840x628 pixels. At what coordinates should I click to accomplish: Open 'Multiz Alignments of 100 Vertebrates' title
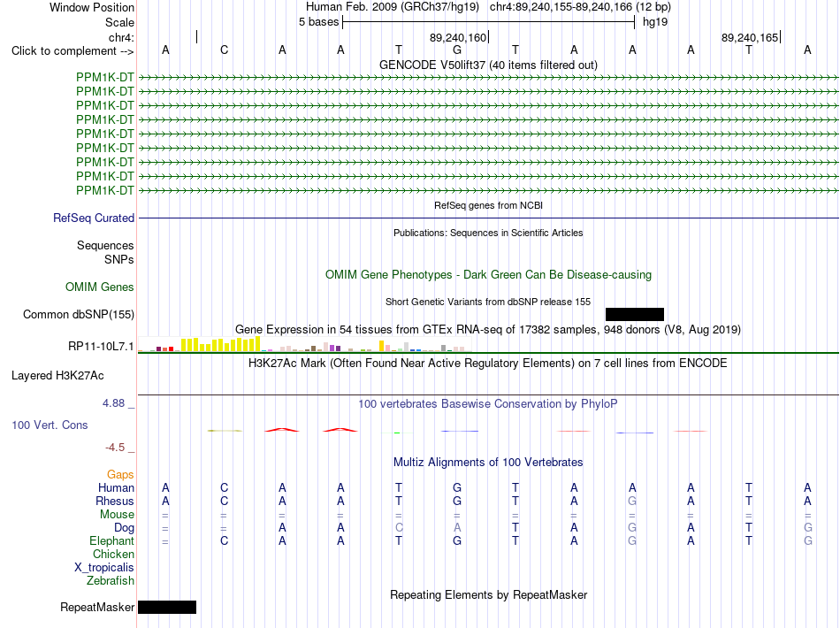click(x=488, y=462)
